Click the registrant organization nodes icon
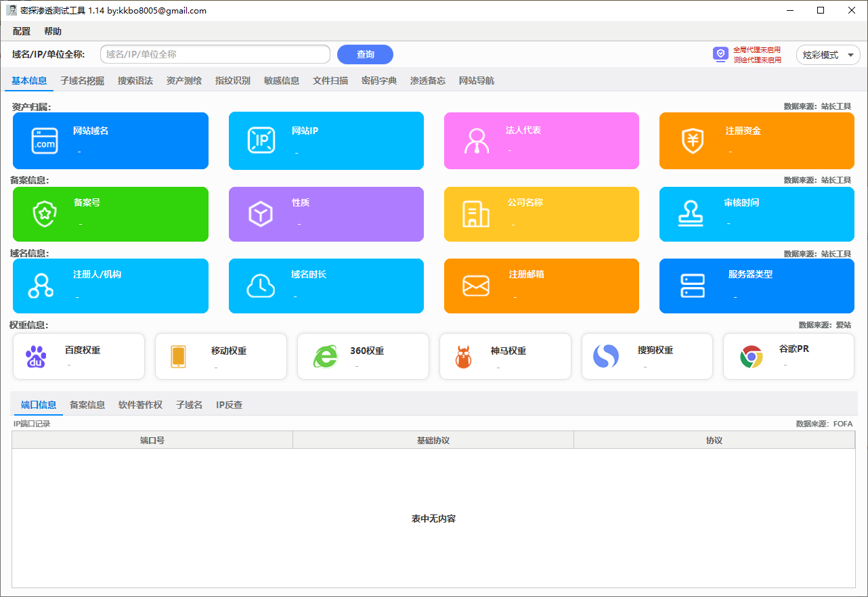Image resolution: width=868 pixels, height=597 pixels. pyautogui.click(x=41, y=286)
